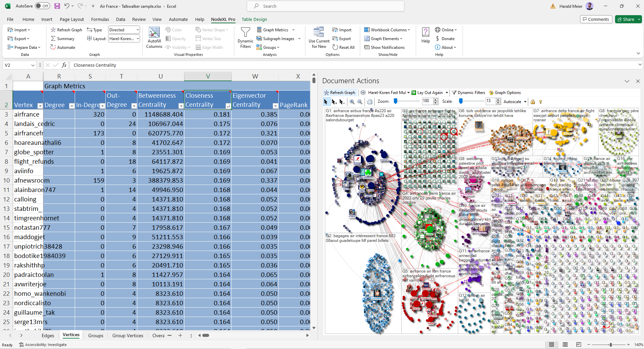644x349 pixels.
Task: Click the zoom in magnifier in graph pane
Action: 352,101
